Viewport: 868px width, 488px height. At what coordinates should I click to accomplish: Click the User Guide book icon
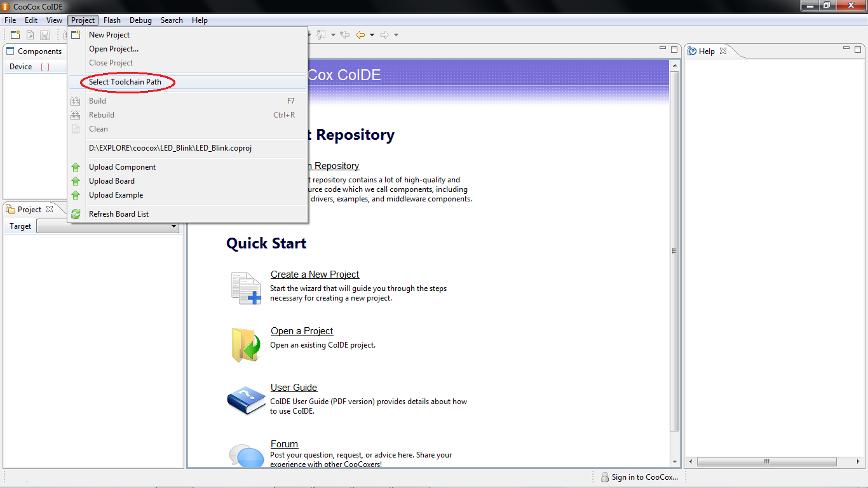coord(246,400)
